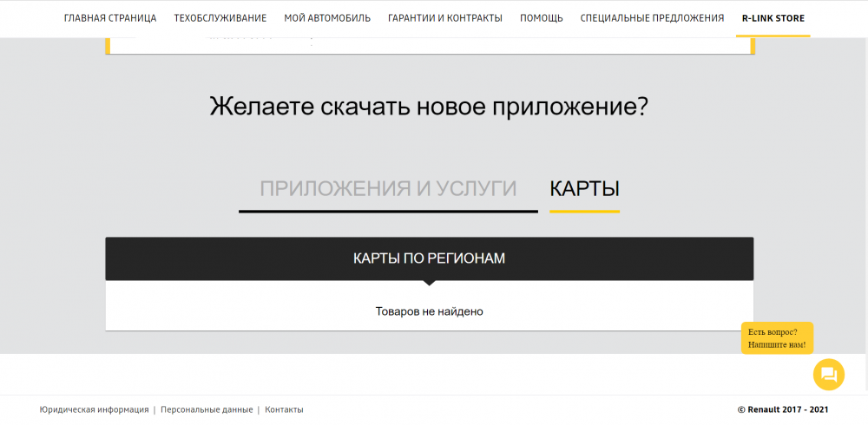Click the Помощь menu item
This screenshot has height=425, width=868.
(x=542, y=18)
